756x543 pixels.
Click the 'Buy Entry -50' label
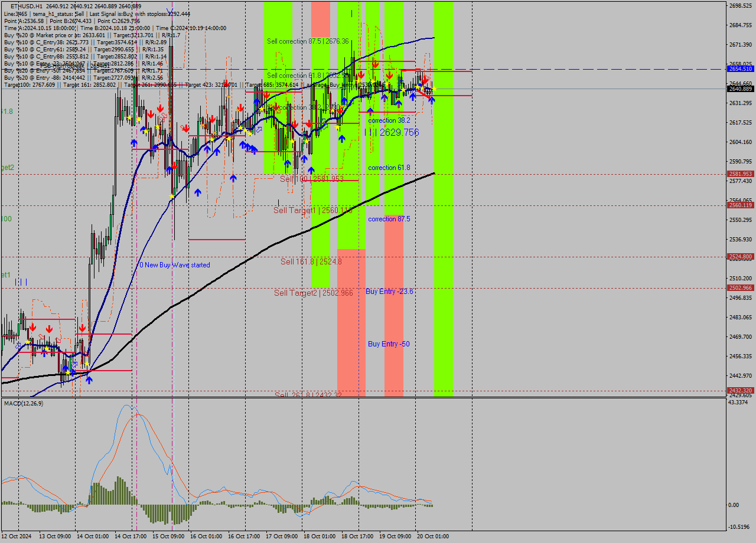[389, 344]
